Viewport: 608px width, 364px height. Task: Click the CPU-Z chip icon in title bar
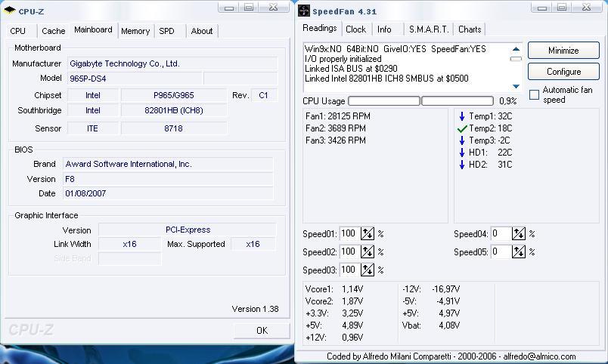click(x=10, y=11)
